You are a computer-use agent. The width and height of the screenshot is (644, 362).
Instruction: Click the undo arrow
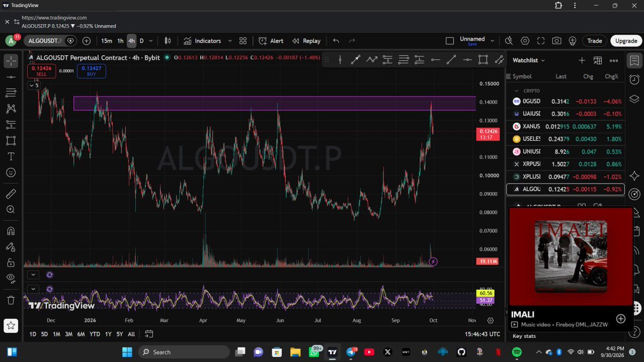336,41
